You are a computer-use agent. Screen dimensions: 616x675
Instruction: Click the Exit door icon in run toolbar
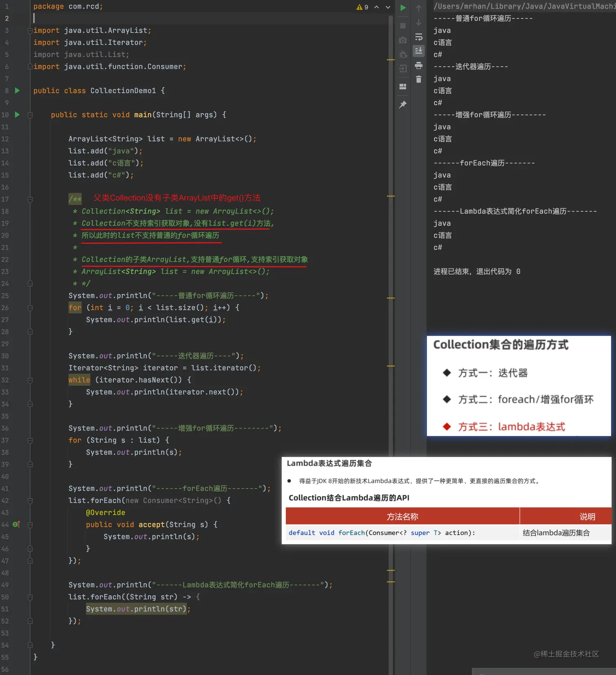(403, 68)
